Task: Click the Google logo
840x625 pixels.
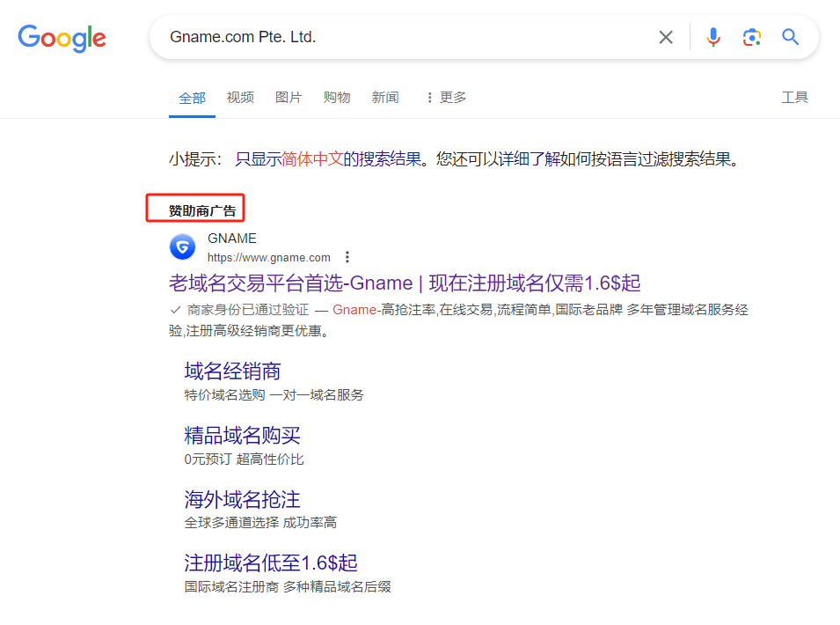Action: pos(62,38)
